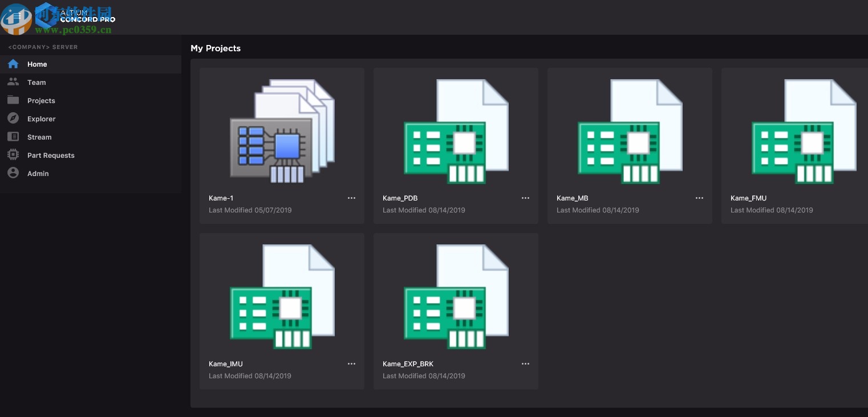Open Projects via the folder icon
868x417 pixels.
(13, 100)
